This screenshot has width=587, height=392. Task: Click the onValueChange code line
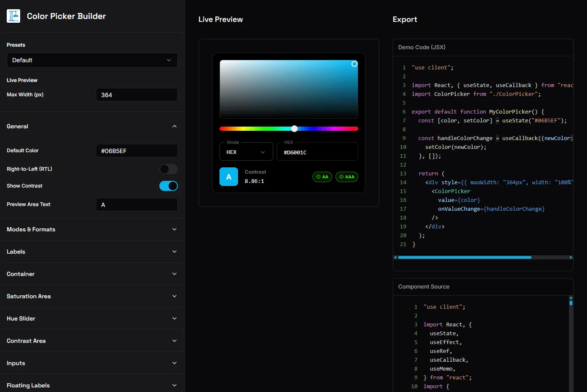(x=491, y=209)
